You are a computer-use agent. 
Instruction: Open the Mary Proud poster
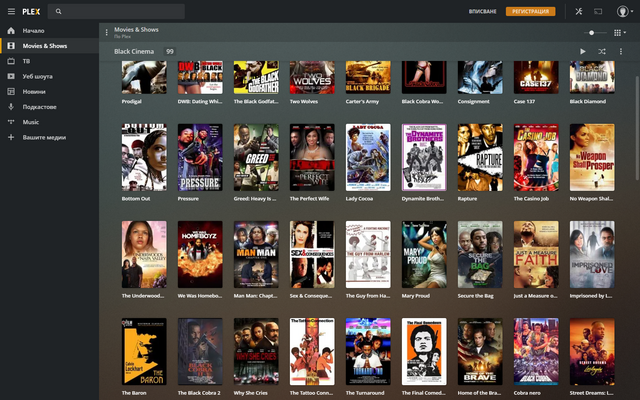(x=424, y=254)
